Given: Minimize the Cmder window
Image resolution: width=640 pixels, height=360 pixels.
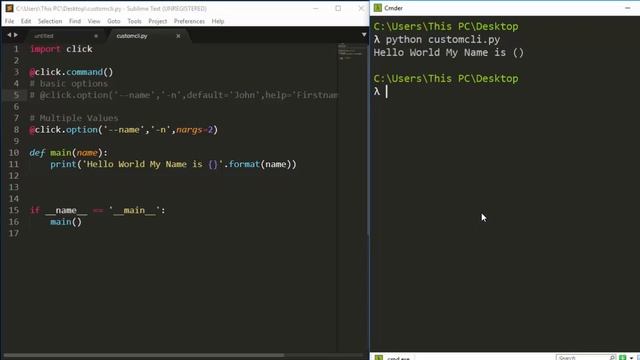Looking at the screenshot, I should [x=627, y=8].
